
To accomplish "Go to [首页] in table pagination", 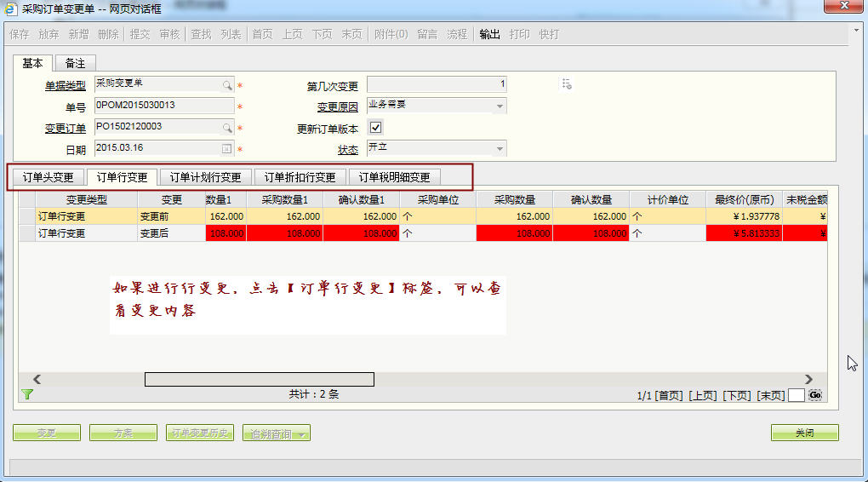I will (669, 396).
